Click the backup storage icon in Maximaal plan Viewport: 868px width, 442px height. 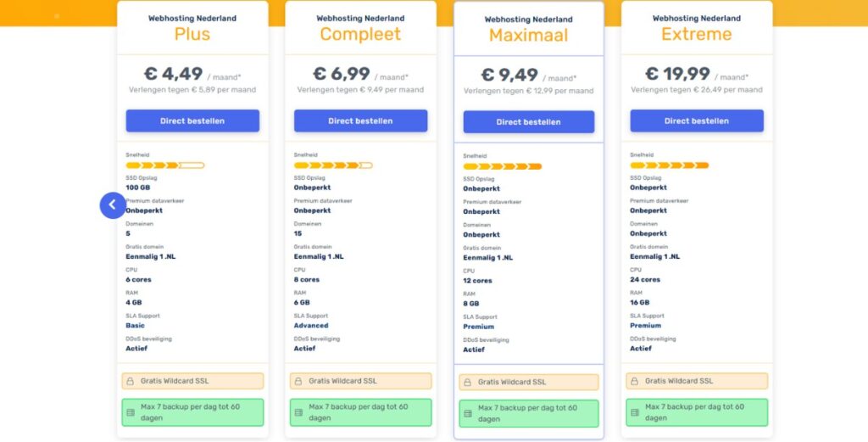pyautogui.click(x=467, y=414)
